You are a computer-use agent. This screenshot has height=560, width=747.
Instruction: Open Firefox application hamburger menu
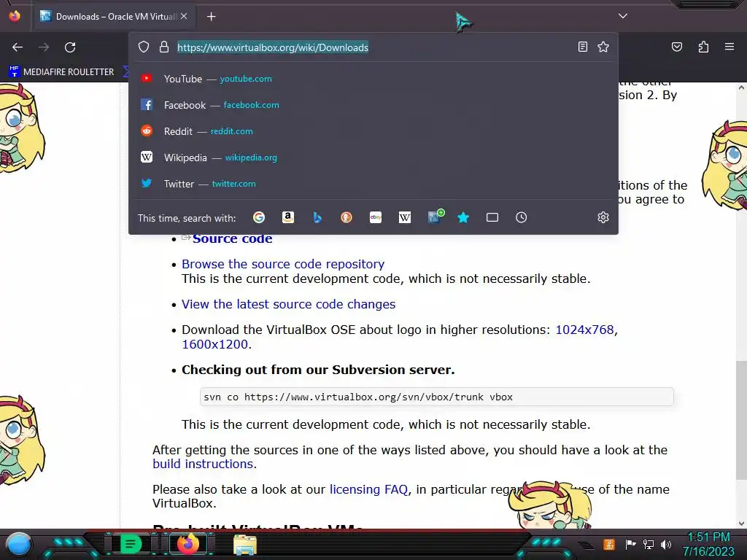point(729,47)
